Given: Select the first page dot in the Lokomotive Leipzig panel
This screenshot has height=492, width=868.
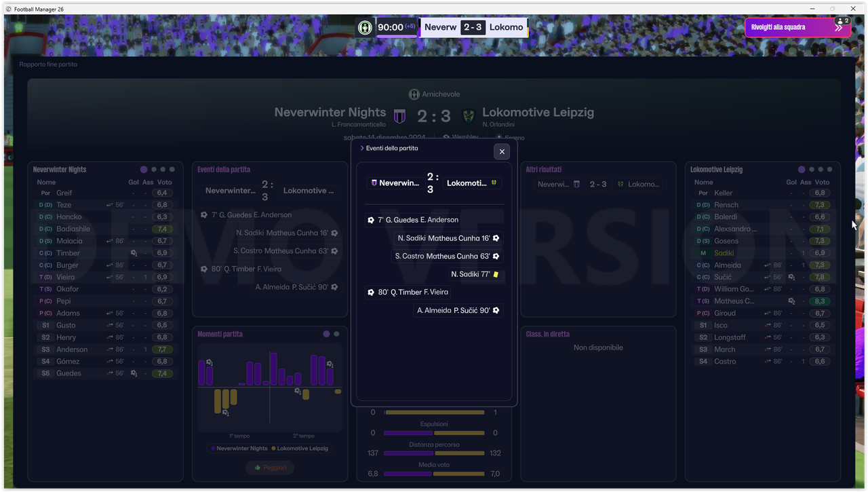Looking at the screenshot, I should coord(802,170).
